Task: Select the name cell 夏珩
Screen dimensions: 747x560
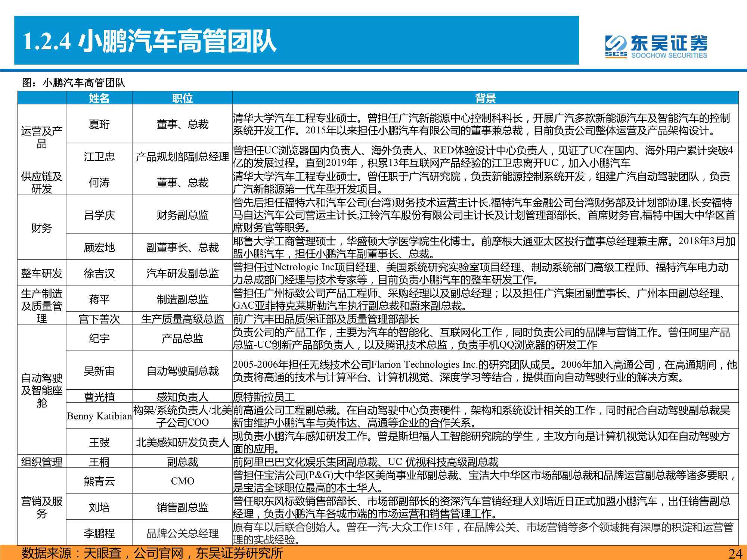Action: pos(99,124)
